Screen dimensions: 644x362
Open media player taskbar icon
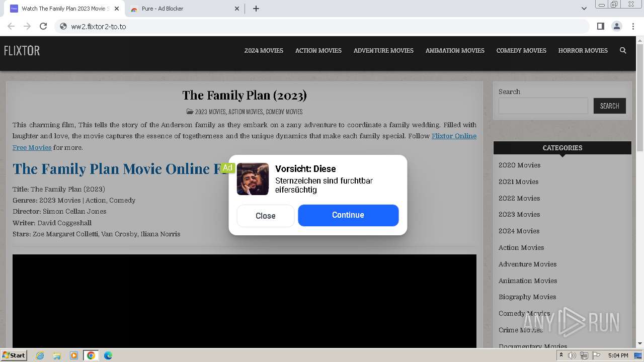tap(74, 355)
